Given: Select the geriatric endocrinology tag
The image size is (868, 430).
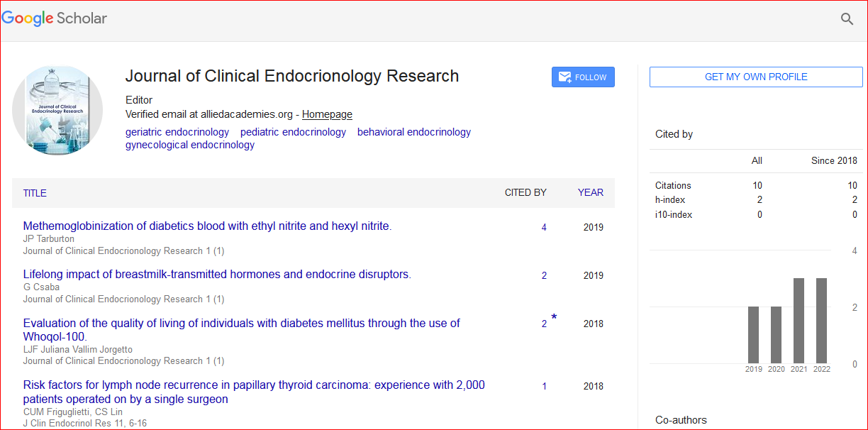Looking at the screenshot, I should [x=177, y=132].
